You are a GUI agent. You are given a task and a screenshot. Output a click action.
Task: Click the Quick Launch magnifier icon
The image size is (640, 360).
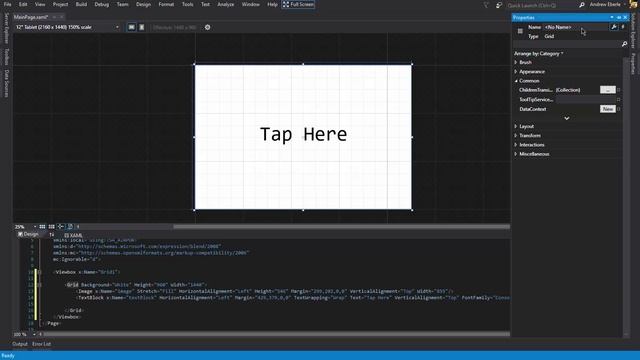click(582, 5)
